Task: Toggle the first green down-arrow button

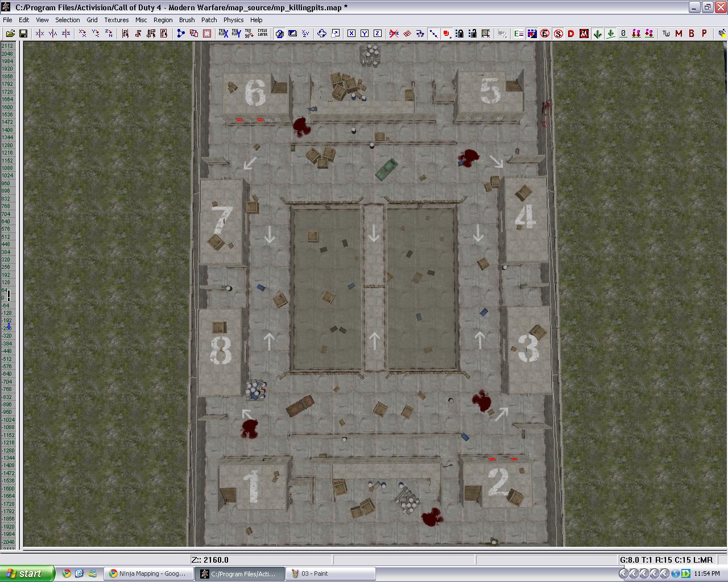Action: click(x=597, y=34)
